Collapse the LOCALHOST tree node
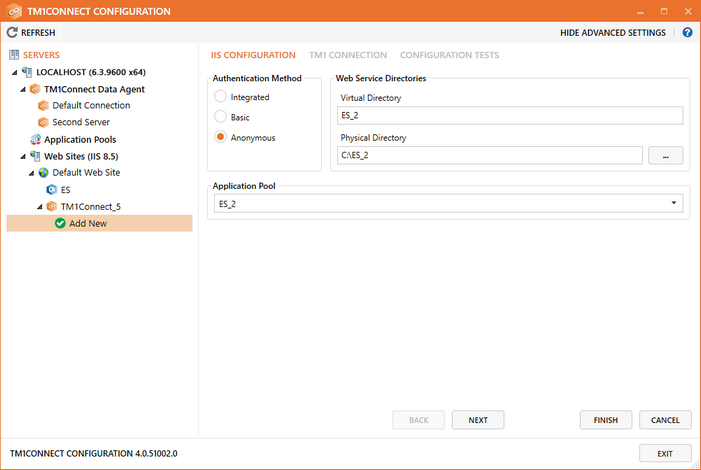 coord(15,72)
